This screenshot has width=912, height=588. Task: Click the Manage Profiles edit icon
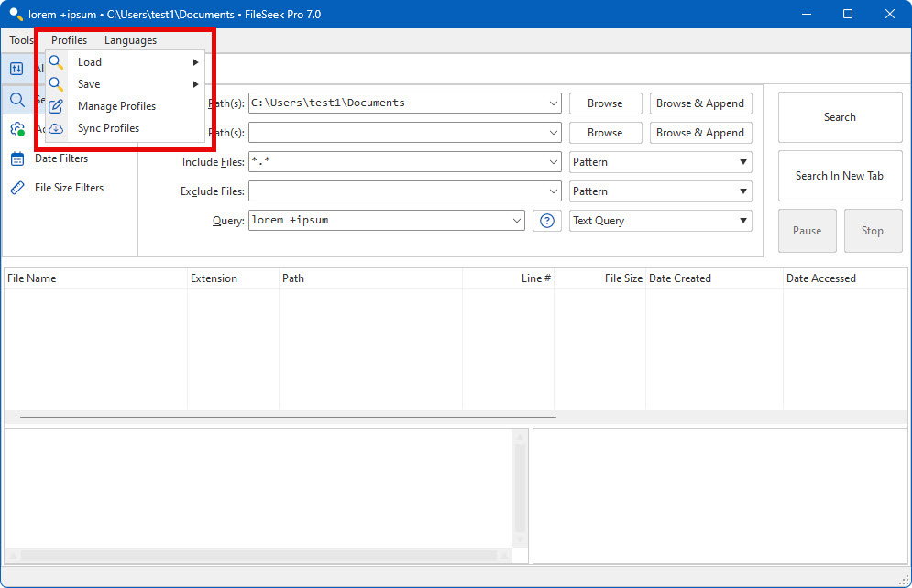pyautogui.click(x=56, y=106)
